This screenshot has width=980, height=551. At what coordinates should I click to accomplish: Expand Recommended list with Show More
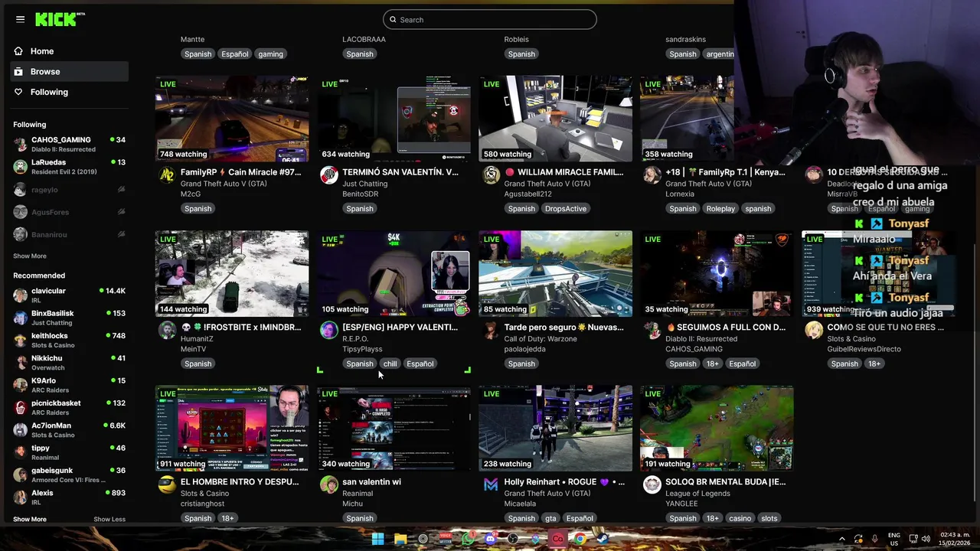(x=30, y=520)
